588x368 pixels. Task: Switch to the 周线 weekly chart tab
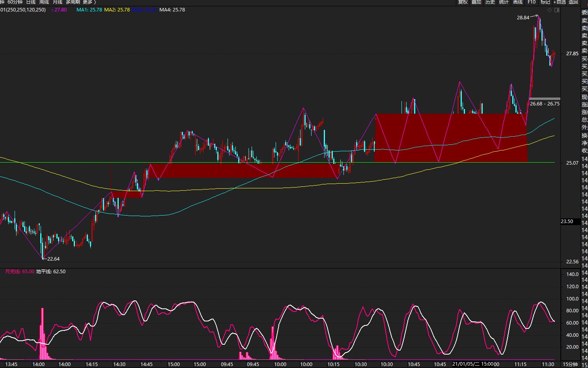tap(44, 2)
